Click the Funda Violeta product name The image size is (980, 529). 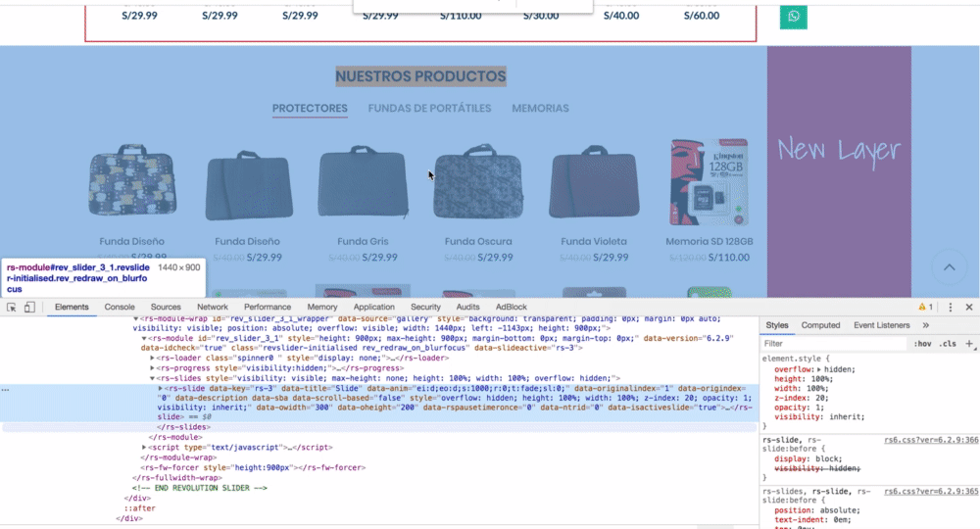[594, 242]
